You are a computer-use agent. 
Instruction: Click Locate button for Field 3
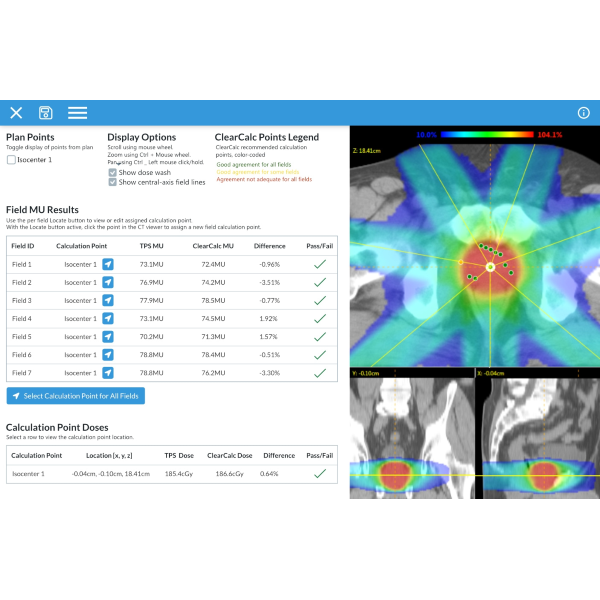pos(108,301)
